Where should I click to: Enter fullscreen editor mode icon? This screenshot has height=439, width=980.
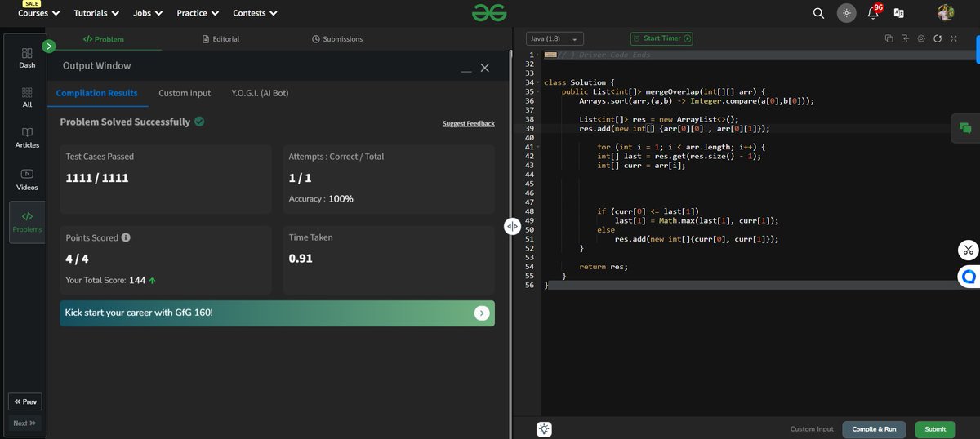(x=952, y=38)
